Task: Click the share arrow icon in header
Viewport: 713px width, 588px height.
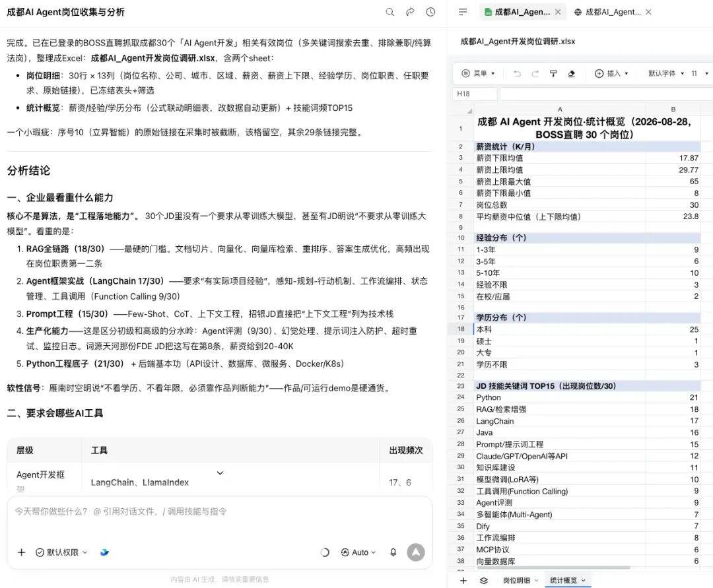Action: (410, 13)
